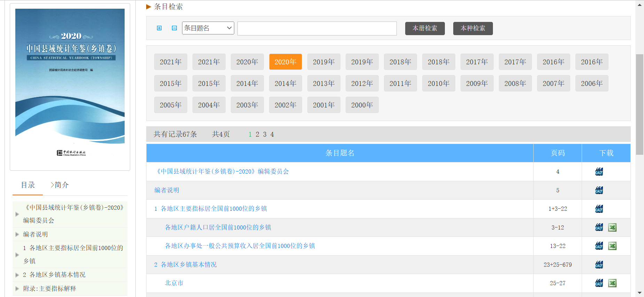
Task: Open the 2011年 yearbook volume
Action: tap(400, 83)
